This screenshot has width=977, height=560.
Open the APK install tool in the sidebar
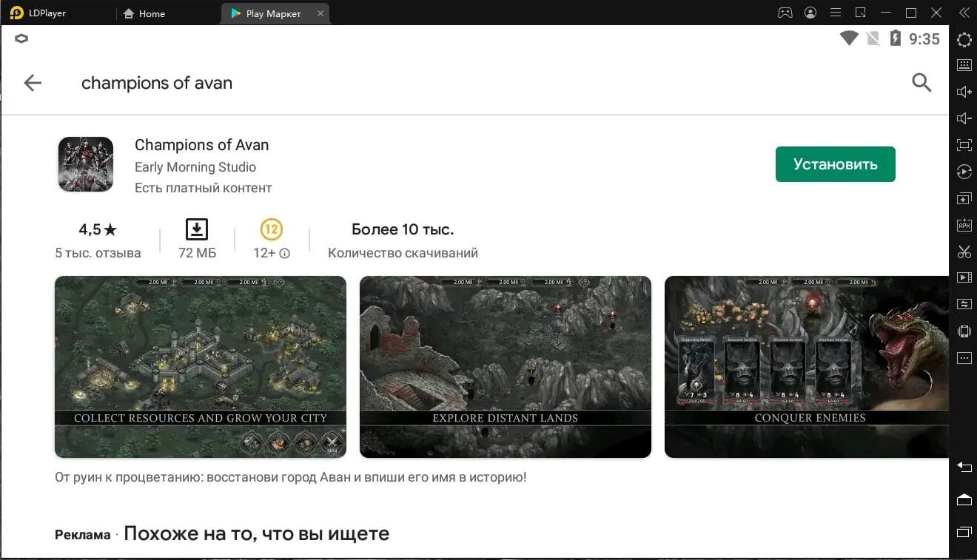(x=964, y=224)
